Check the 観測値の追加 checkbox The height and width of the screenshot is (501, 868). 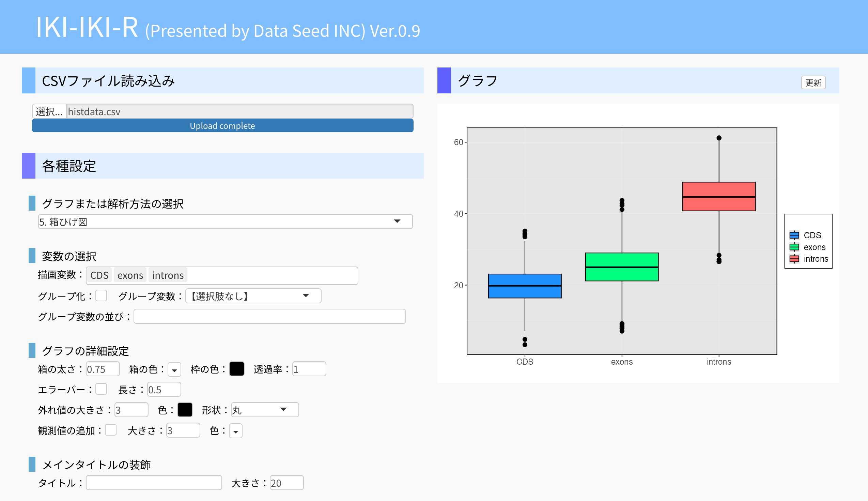click(x=111, y=430)
